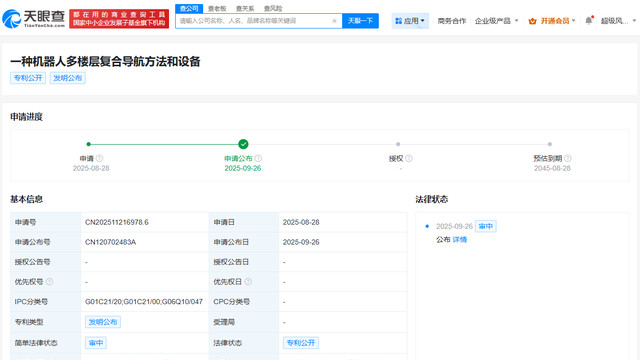Click the 申请 start progress dot

89,144
